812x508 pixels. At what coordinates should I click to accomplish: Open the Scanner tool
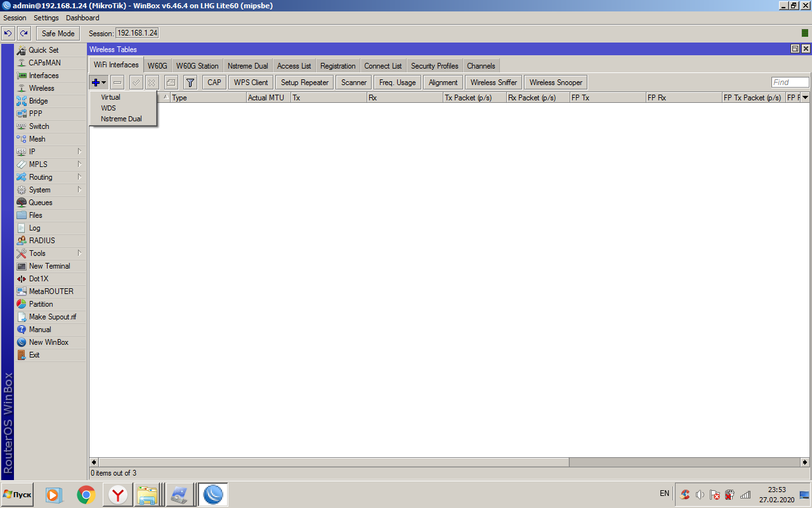354,83
